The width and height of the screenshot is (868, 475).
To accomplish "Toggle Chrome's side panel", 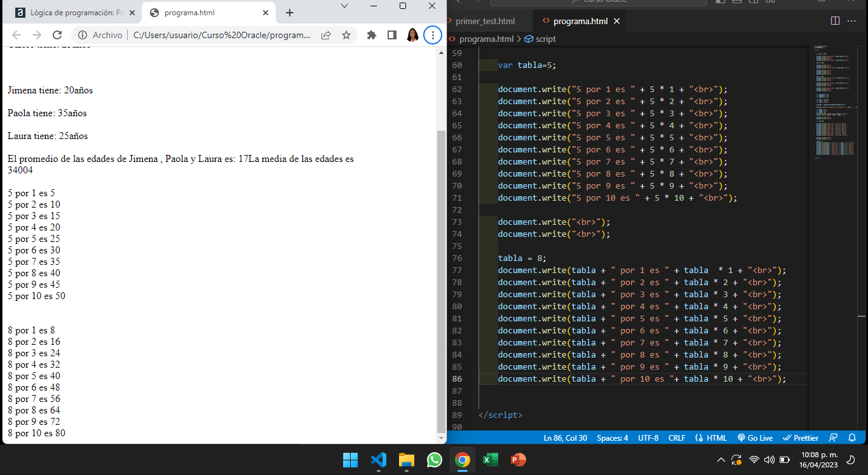I will tap(392, 35).
